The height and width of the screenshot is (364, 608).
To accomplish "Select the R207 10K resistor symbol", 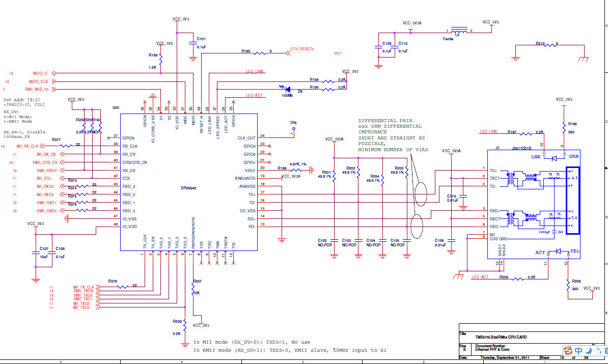I will tap(192, 289).
